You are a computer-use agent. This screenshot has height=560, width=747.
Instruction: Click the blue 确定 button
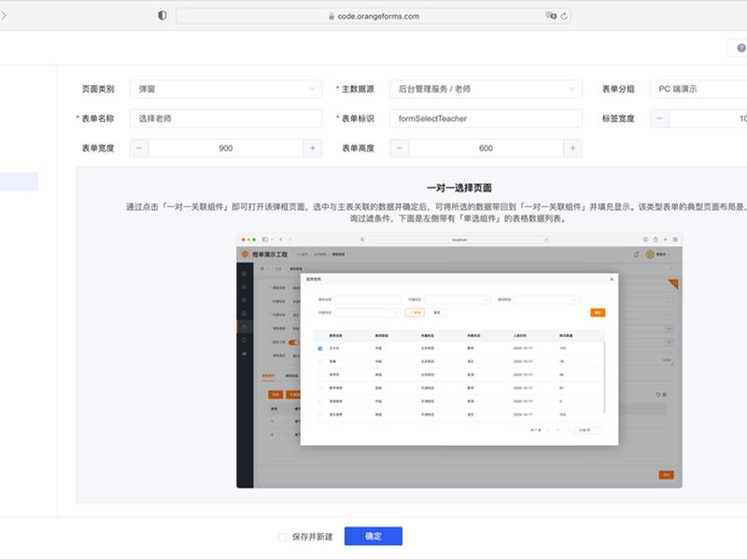373,536
